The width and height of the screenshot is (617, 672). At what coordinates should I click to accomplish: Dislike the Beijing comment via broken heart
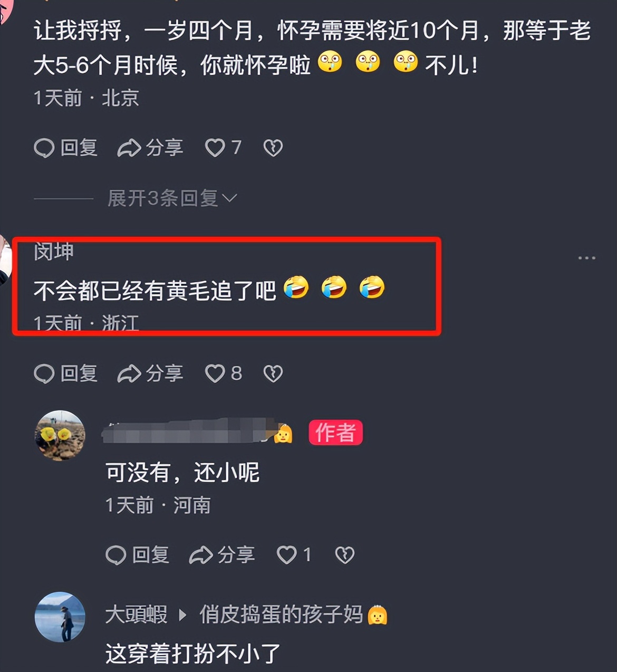click(x=273, y=148)
